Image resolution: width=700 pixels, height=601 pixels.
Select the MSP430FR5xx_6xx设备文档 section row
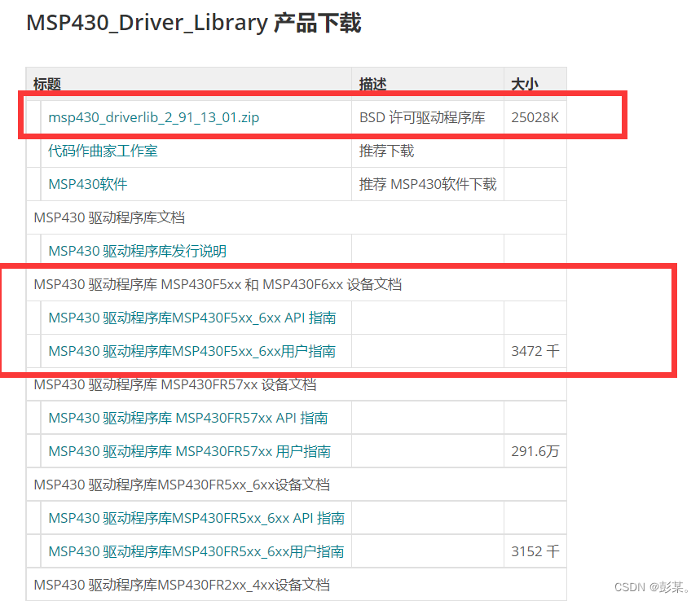click(x=297, y=485)
